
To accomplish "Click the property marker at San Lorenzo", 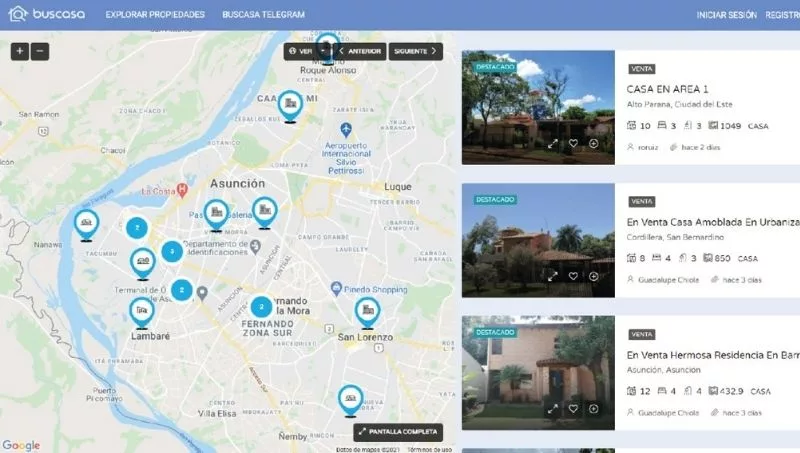I will (x=367, y=313).
